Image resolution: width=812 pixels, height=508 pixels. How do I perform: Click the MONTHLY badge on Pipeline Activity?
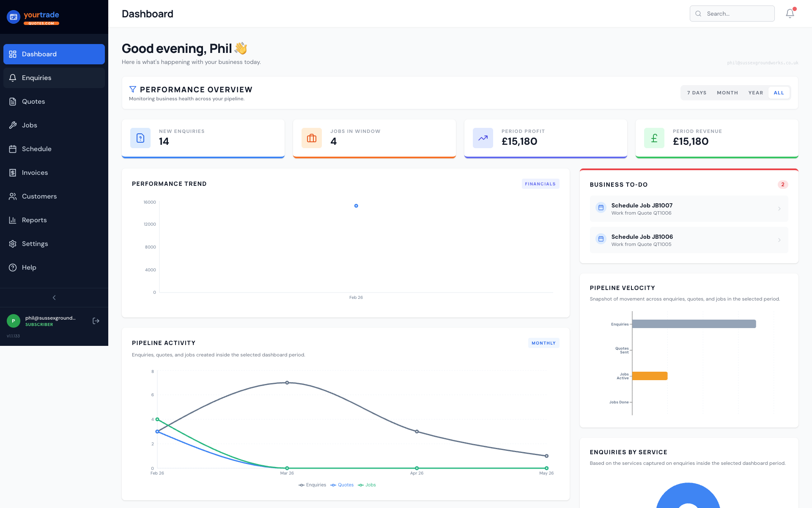click(x=543, y=343)
